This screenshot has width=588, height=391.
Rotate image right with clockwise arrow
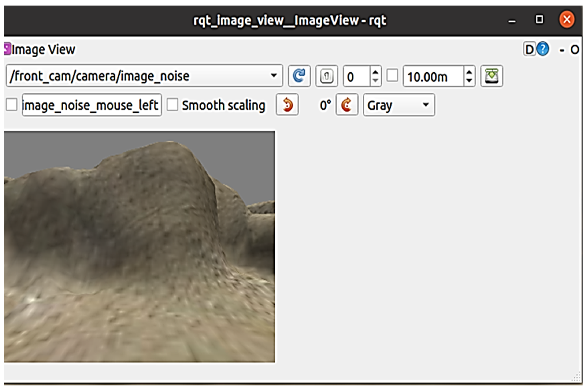pos(347,105)
